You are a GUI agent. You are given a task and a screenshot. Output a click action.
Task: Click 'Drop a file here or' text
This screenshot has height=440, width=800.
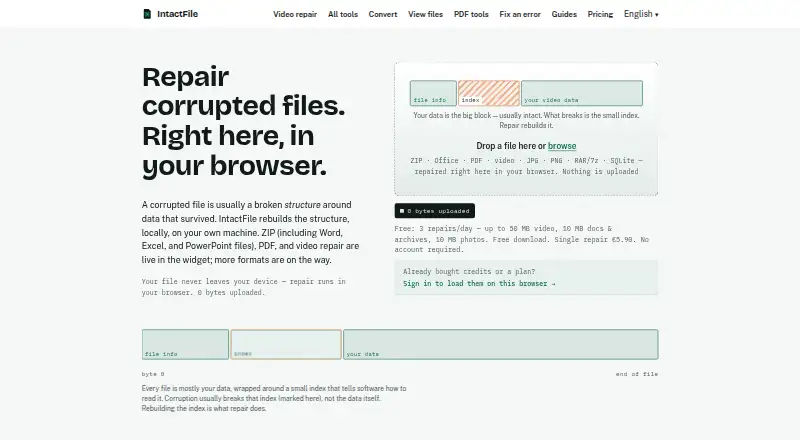(511, 146)
